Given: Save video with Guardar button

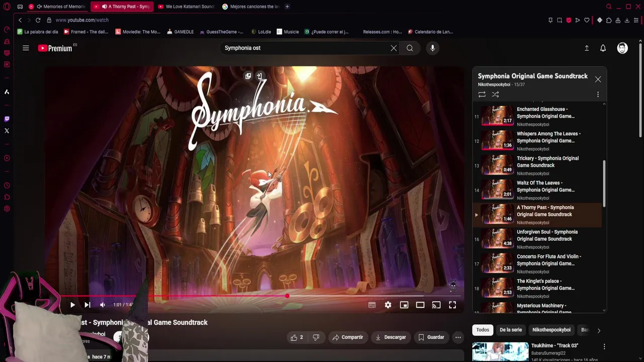Looking at the screenshot, I should click(x=431, y=337).
